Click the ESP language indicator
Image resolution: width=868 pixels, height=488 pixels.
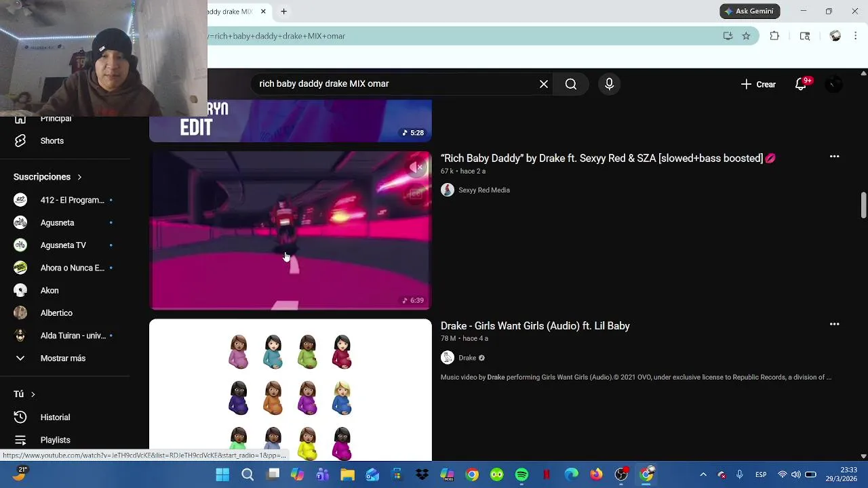click(x=762, y=474)
